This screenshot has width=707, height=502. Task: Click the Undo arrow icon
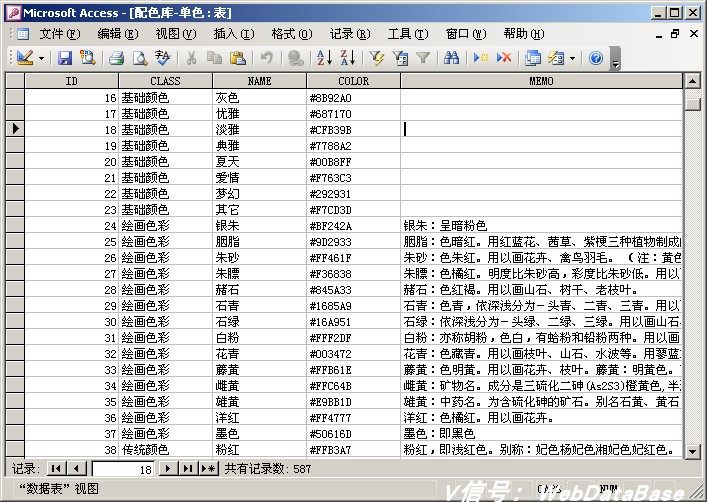point(266,58)
